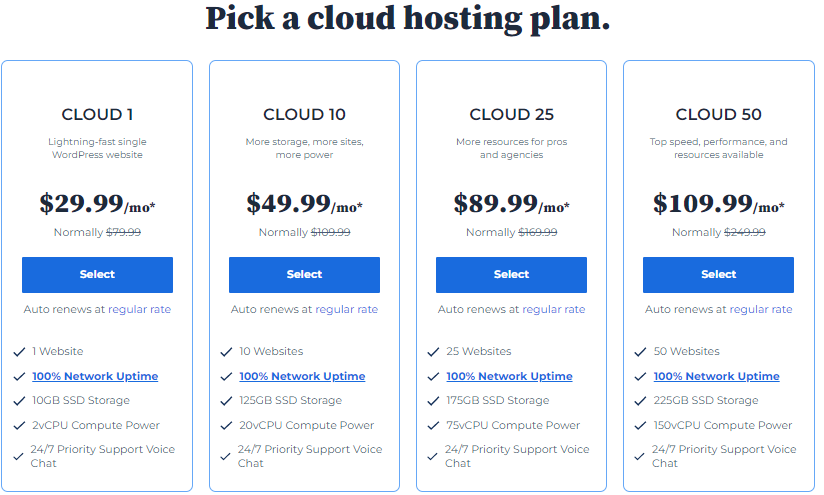824x495 pixels.
Task: Choose the Cloud 10 plan Select button
Action: pos(304,274)
